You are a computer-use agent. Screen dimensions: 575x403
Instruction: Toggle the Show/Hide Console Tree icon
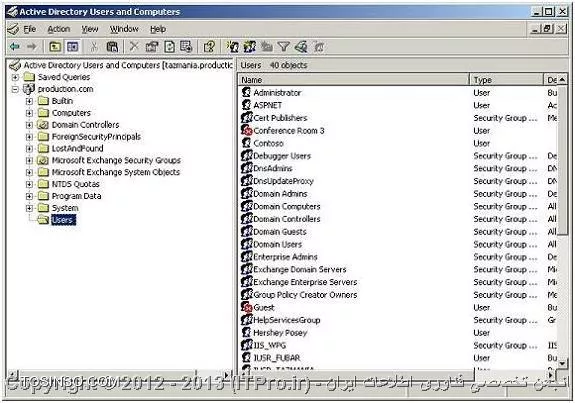(x=73, y=47)
